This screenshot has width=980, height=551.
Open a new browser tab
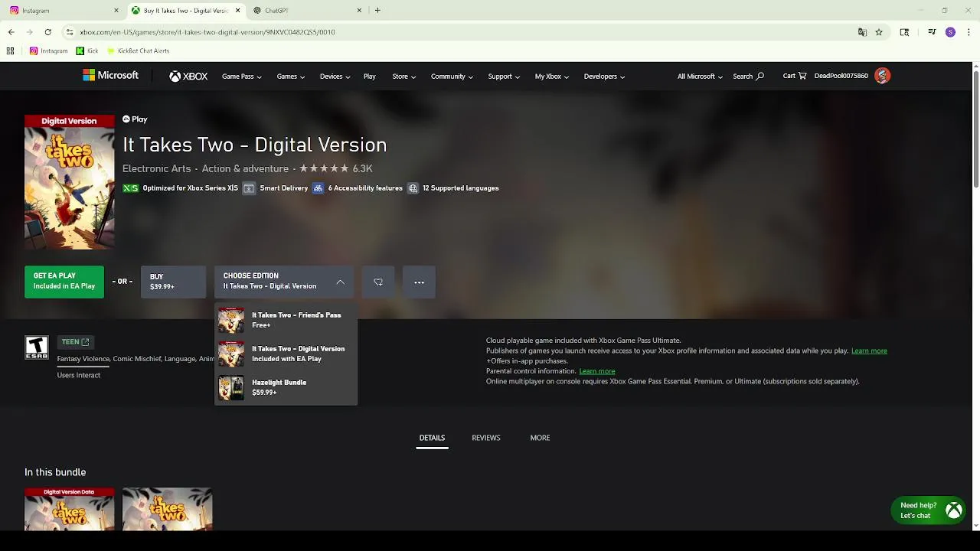coord(377,11)
